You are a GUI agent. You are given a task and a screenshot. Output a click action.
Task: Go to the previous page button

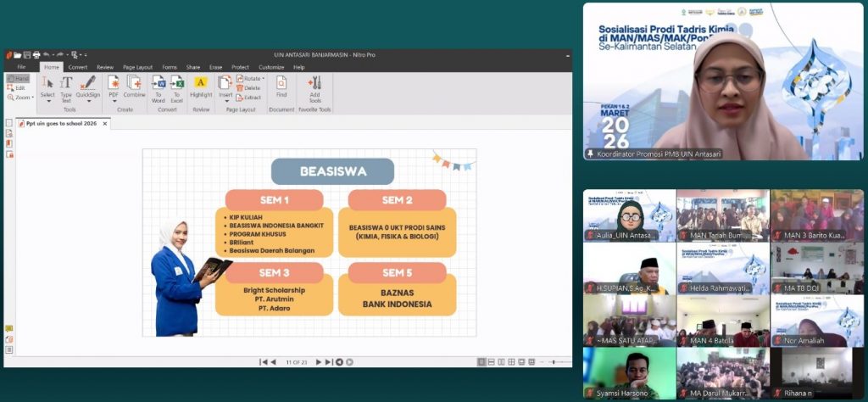coord(273,362)
